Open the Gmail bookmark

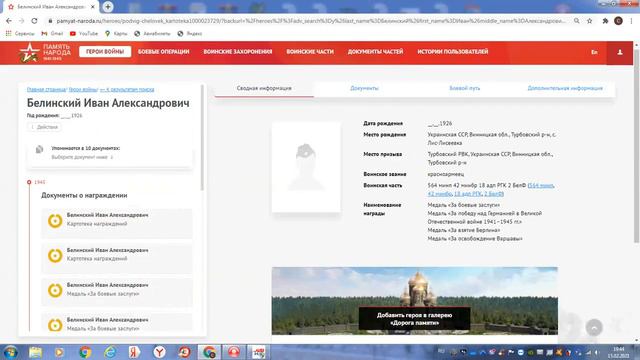[52, 33]
